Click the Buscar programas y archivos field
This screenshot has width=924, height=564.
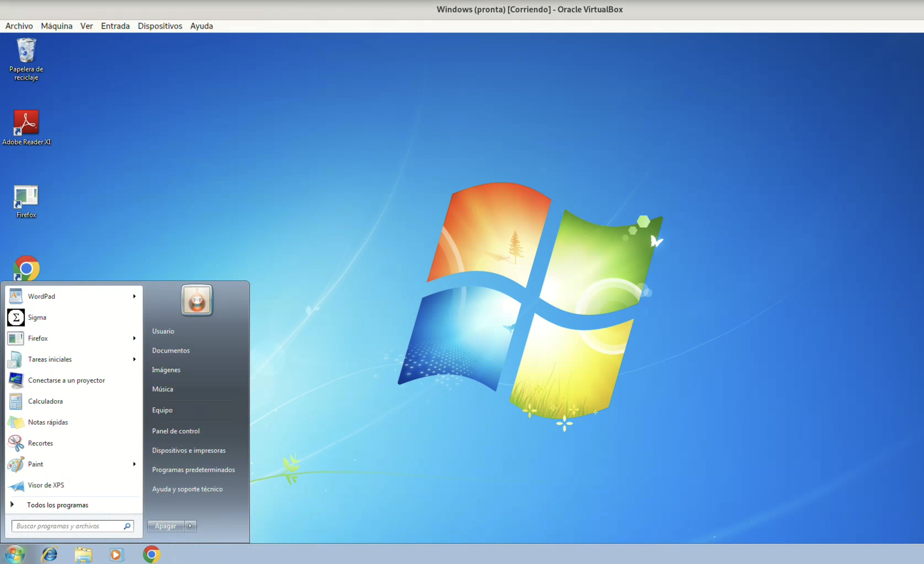(72, 526)
